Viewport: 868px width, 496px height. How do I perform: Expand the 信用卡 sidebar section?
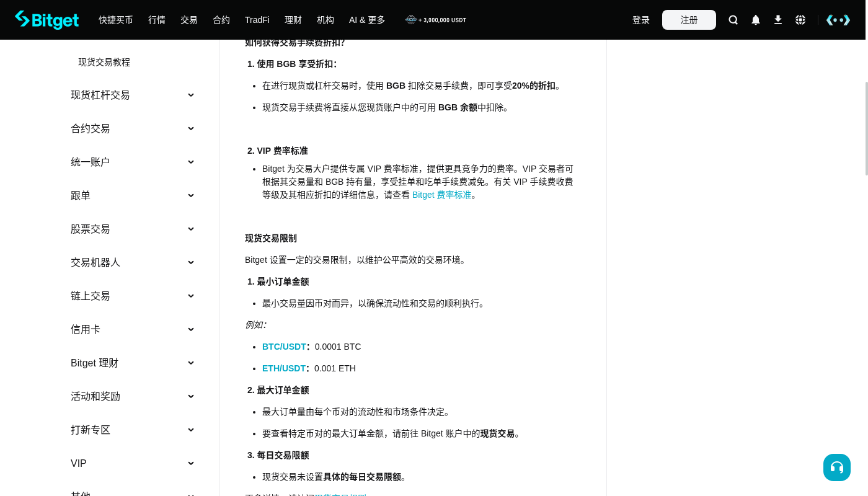click(x=133, y=329)
